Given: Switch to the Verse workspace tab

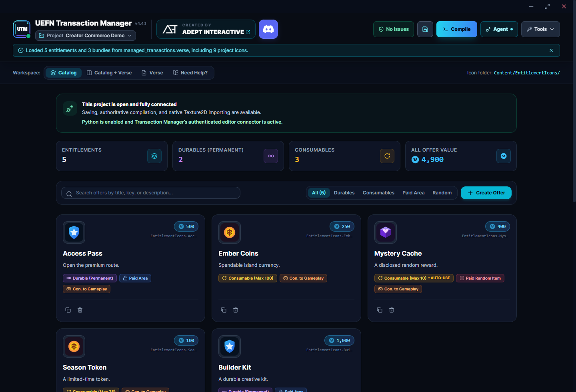Looking at the screenshot, I should pos(152,73).
